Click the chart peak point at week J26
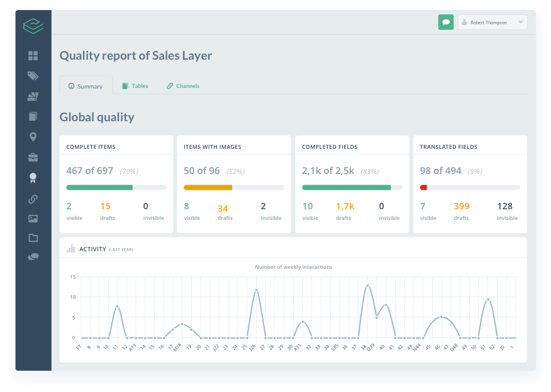The width and height of the screenshot is (551, 392). click(x=256, y=290)
